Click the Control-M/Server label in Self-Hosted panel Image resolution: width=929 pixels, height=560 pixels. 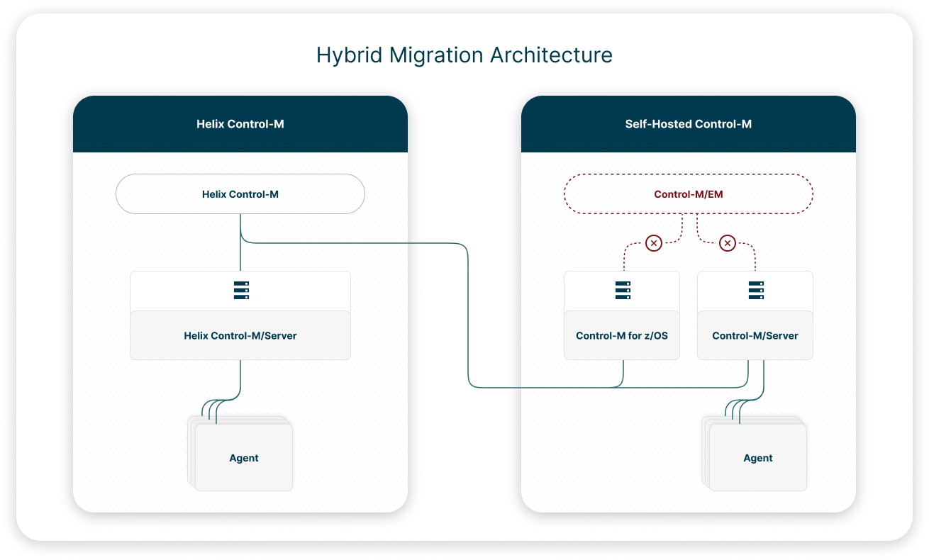pos(755,335)
